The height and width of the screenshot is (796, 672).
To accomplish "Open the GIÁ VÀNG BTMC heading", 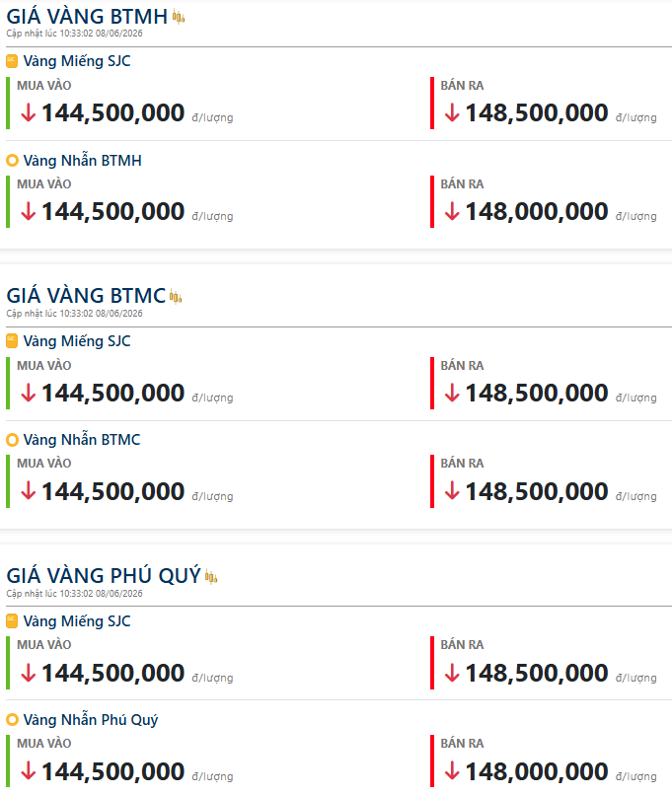I will pyautogui.click(x=86, y=296).
